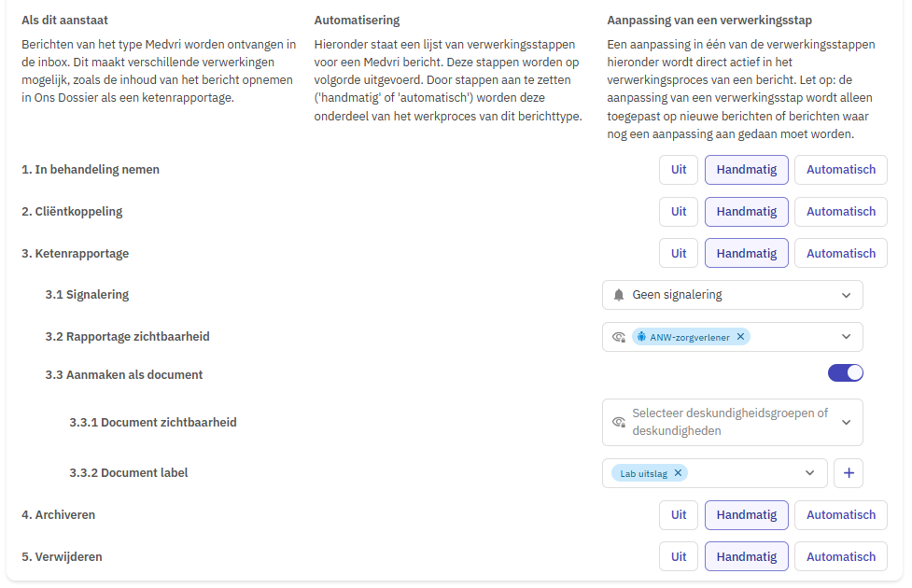Open Selecteer deskundigheidsgroepen of deskundigheden dropdown
Viewport: 912px width, 588px height.
[732, 422]
